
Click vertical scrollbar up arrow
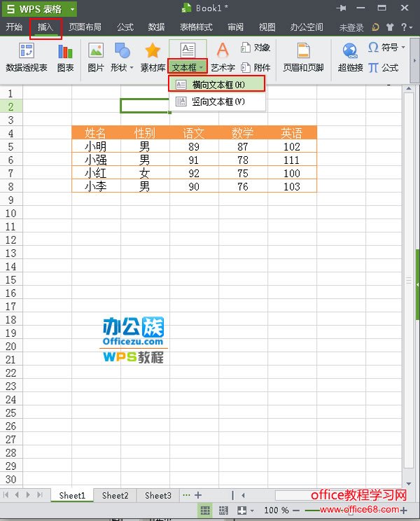coord(409,89)
